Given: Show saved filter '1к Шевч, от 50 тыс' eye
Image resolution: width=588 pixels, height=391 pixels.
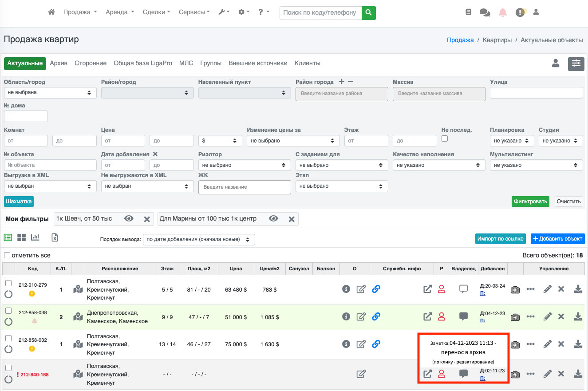Looking at the screenshot, I should (129, 219).
